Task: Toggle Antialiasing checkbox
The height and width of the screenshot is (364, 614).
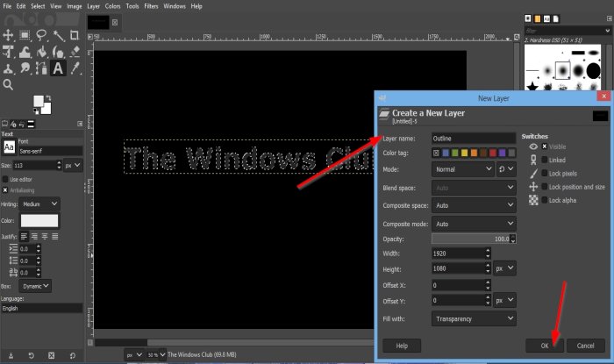Action: [x=5, y=190]
